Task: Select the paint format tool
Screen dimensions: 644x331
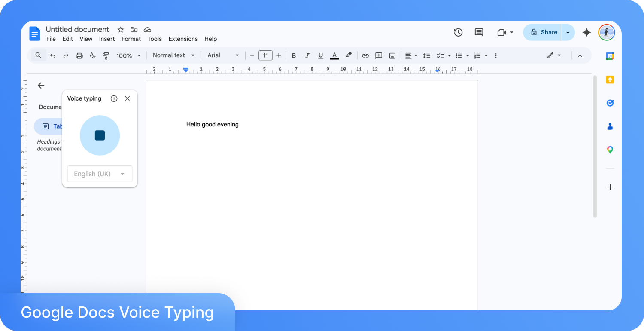Action: click(106, 55)
